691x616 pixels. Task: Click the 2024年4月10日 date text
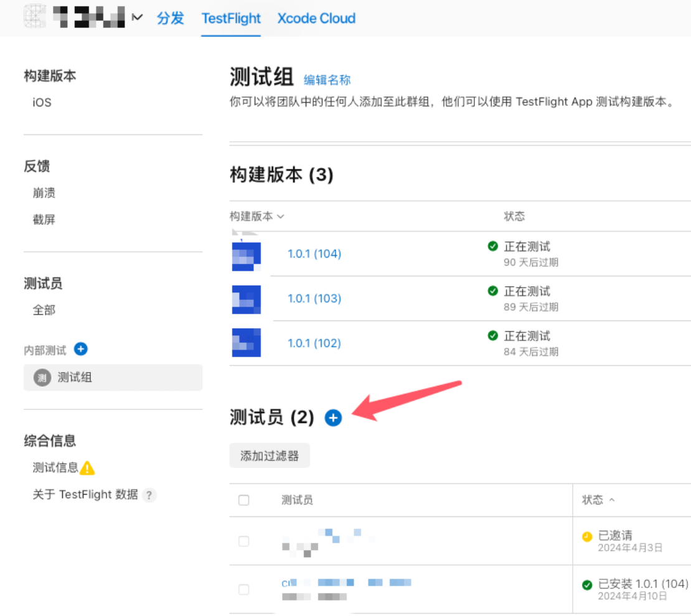[632, 597]
